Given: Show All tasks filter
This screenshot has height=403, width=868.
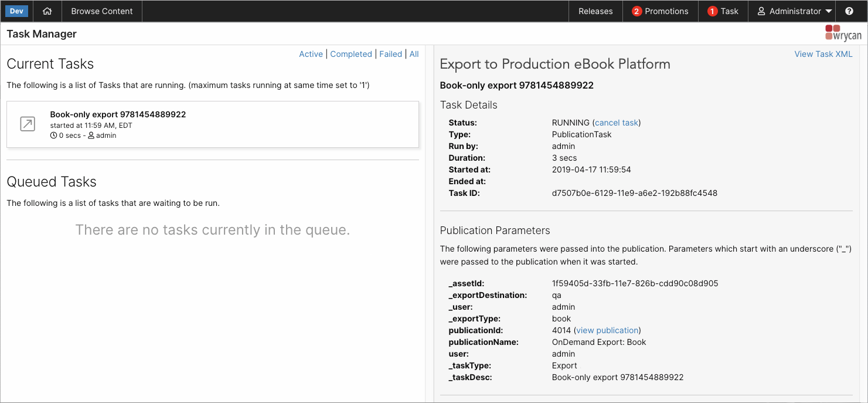Looking at the screenshot, I should coord(414,54).
